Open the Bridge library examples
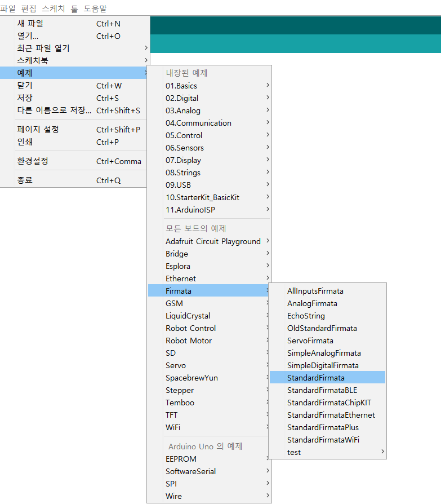The width and height of the screenshot is (441, 504). pyautogui.click(x=209, y=254)
